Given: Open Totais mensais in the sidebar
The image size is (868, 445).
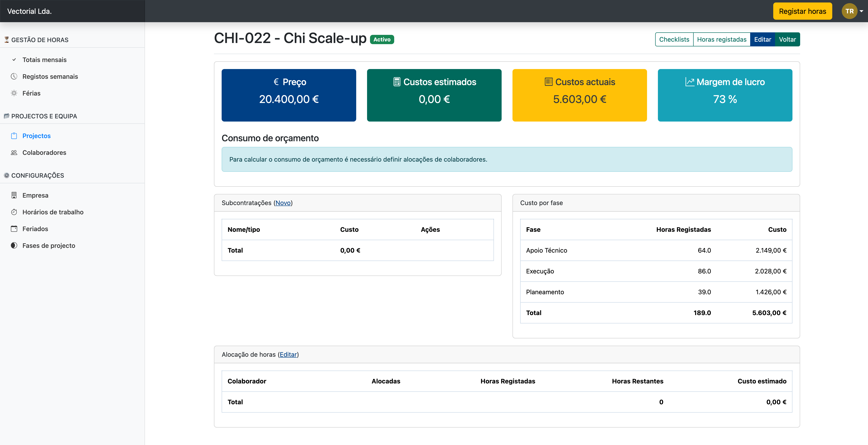Looking at the screenshot, I should [45, 60].
